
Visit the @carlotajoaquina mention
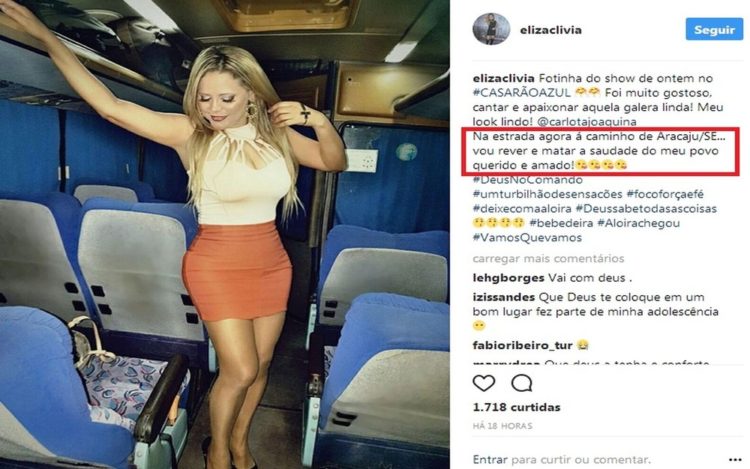click(586, 122)
